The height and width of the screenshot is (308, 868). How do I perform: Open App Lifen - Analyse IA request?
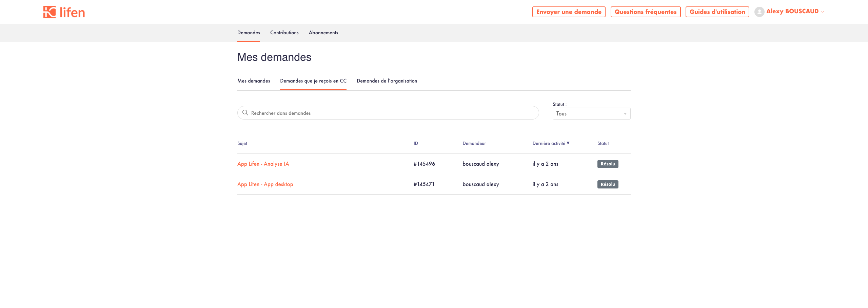click(263, 164)
